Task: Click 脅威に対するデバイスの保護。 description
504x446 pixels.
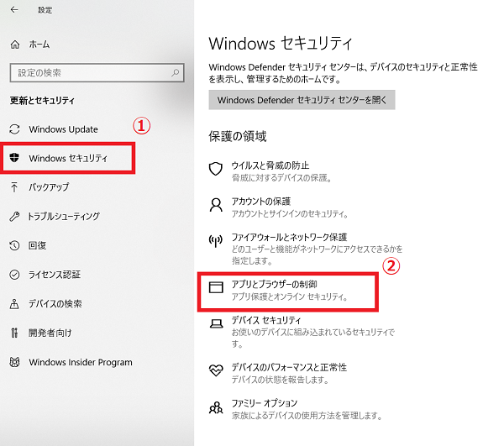Action: coord(281,178)
